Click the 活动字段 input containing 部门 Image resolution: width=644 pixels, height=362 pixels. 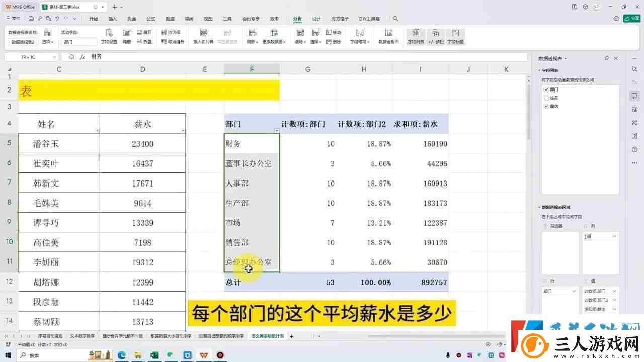pyautogui.click(x=79, y=42)
